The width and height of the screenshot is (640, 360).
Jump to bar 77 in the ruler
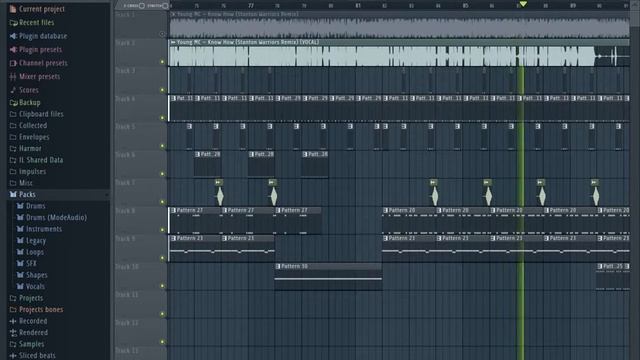tap(251, 6)
